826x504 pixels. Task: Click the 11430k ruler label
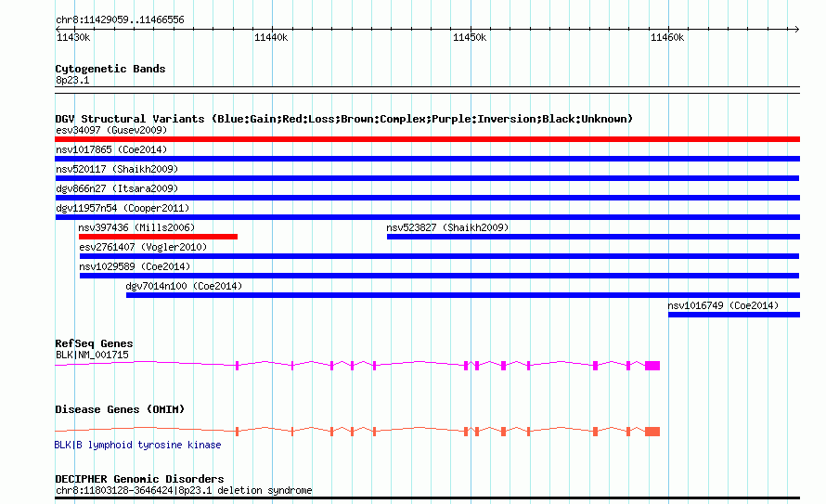[73, 37]
